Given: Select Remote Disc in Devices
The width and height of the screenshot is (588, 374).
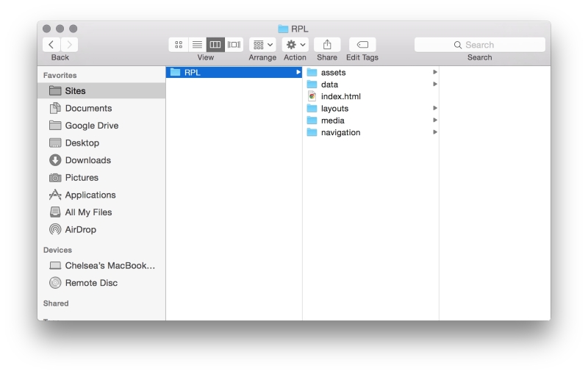Looking at the screenshot, I should pos(101,283).
